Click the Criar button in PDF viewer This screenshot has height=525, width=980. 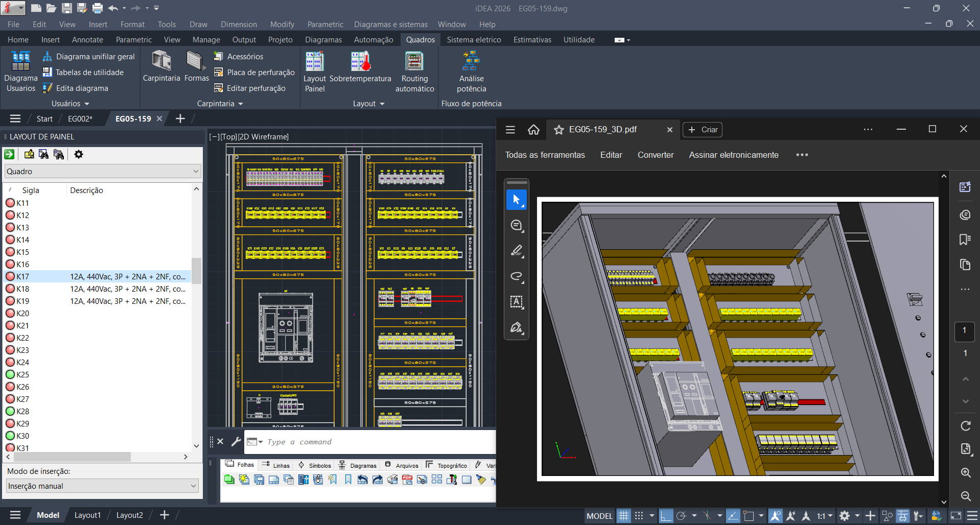click(703, 130)
